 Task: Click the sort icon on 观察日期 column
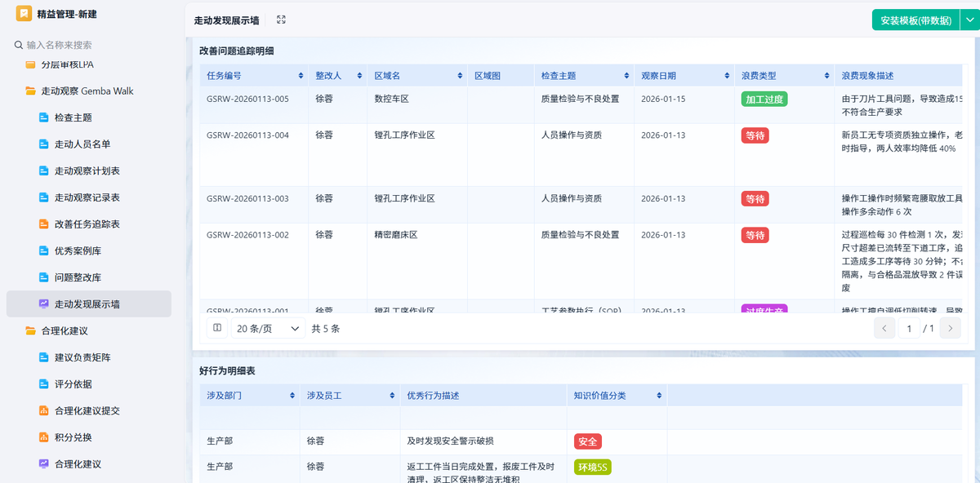click(x=725, y=74)
